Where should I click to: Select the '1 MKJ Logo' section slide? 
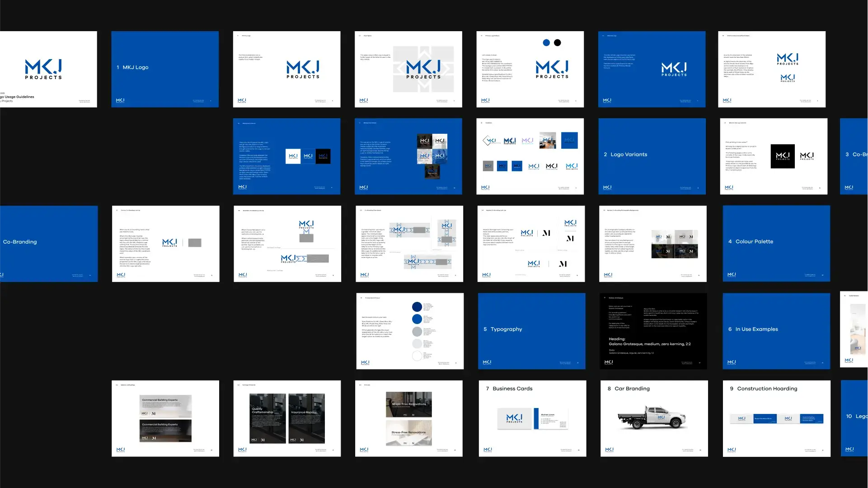[x=165, y=69]
